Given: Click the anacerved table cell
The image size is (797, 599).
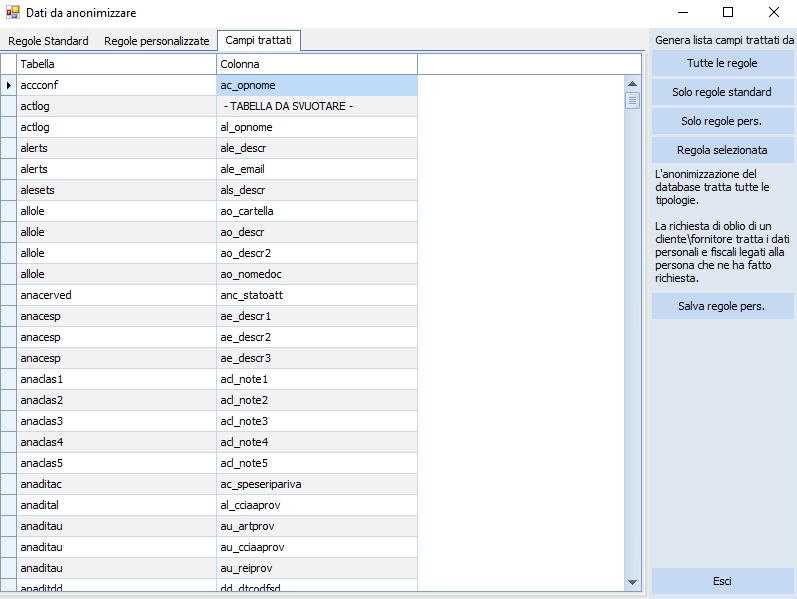Looking at the screenshot, I should (x=116, y=296).
